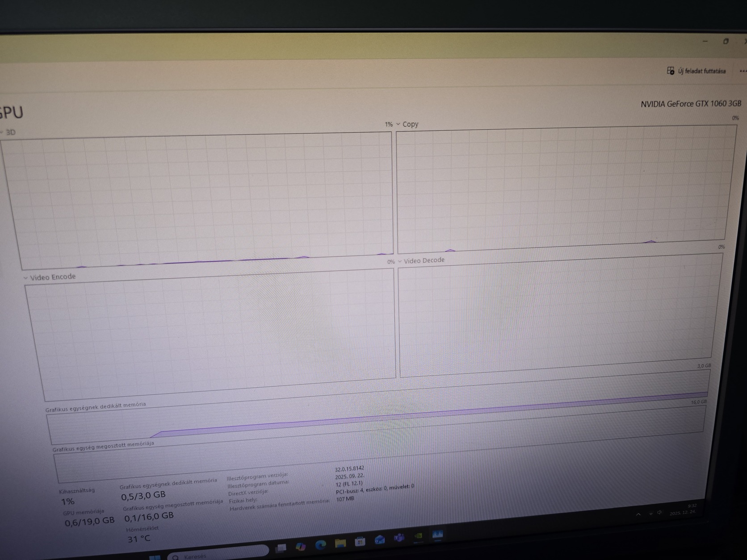Viewport: 747px width, 560px height.
Task: Click the 107 MB reserved memory value
Action: [x=345, y=499]
